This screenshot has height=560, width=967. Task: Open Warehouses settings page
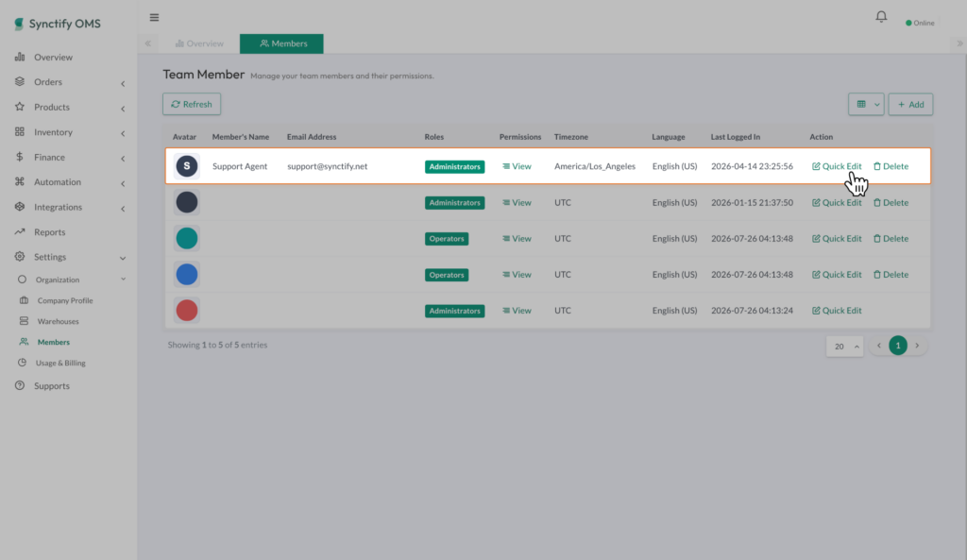pyautogui.click(x=58, y=321)
